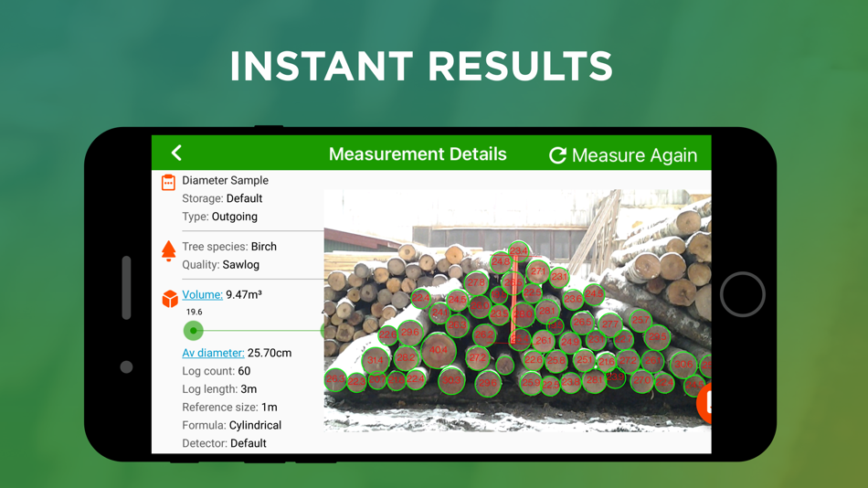The width and height of the screenshot is (868, 488).
Task: Click the Type: Outgoing row
Action: point(220,217)
